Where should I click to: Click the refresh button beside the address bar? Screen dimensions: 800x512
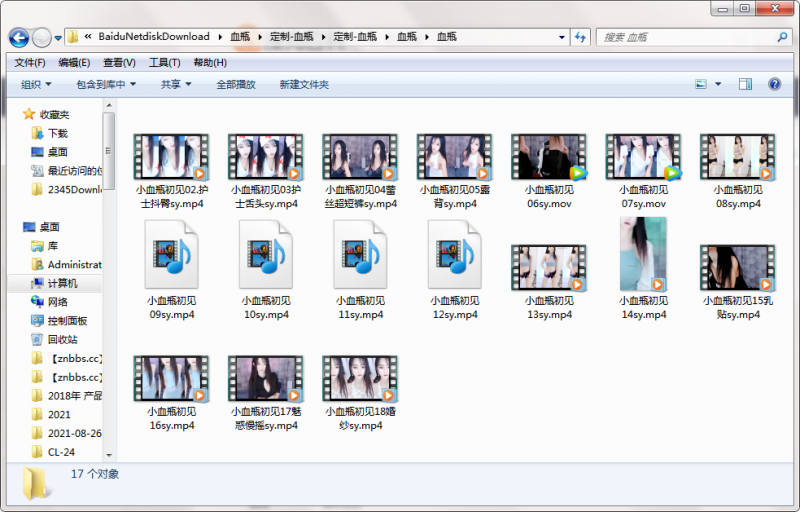coord(581,37)
